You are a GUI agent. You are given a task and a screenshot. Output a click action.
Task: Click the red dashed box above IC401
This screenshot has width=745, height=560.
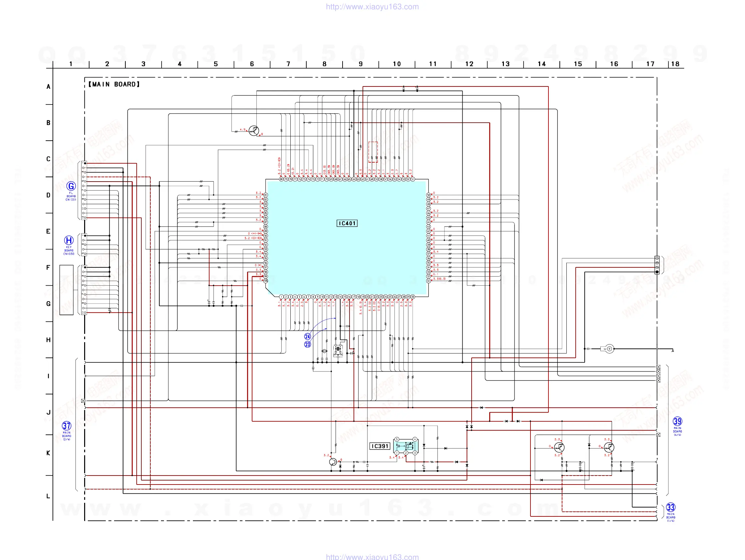(373, 152)
